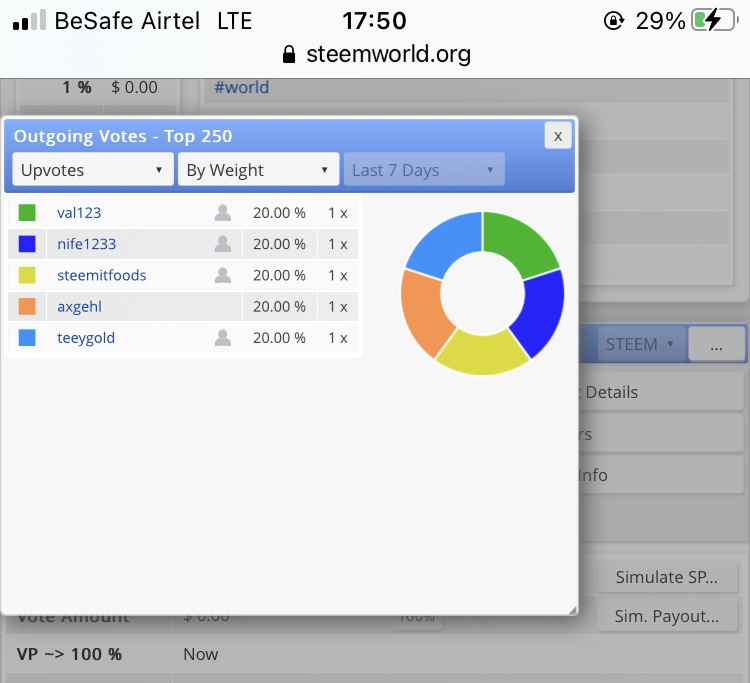Click the 20.00 % value for steemitfoods
Viewport: 750px width, 683px height.
pyautogui.click(x=279, y=275)
